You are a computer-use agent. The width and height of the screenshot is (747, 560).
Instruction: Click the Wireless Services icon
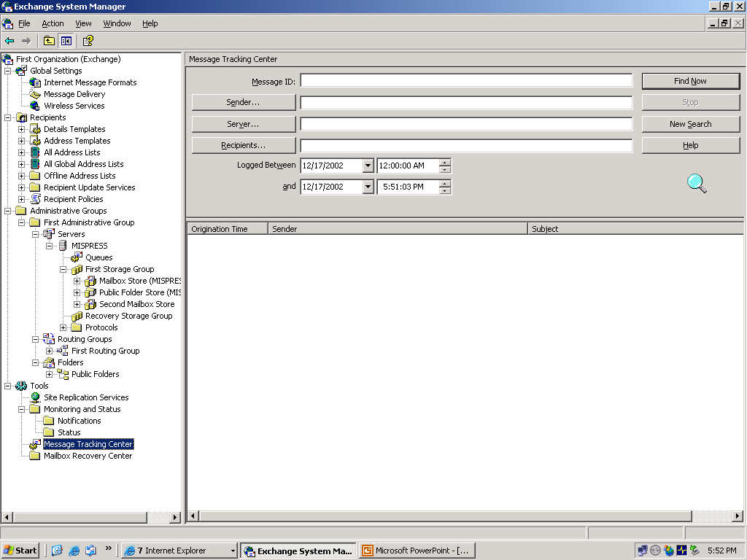pos(35,106)
